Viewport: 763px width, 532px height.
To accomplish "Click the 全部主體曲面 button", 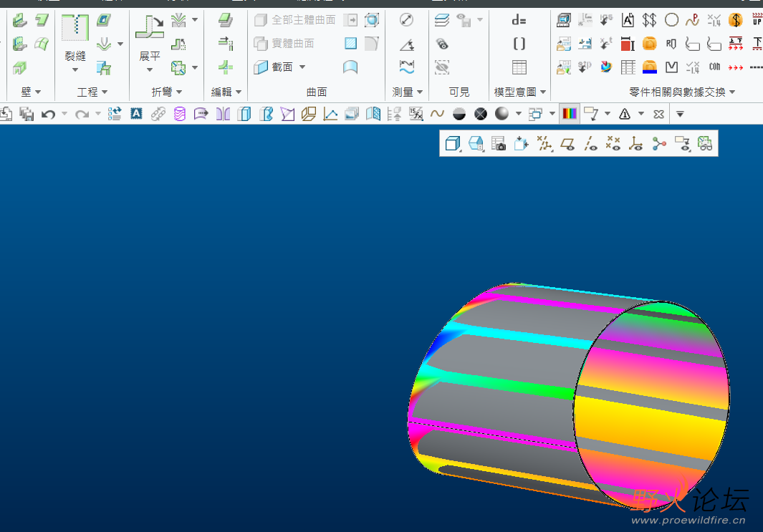I will coord(295,20).
